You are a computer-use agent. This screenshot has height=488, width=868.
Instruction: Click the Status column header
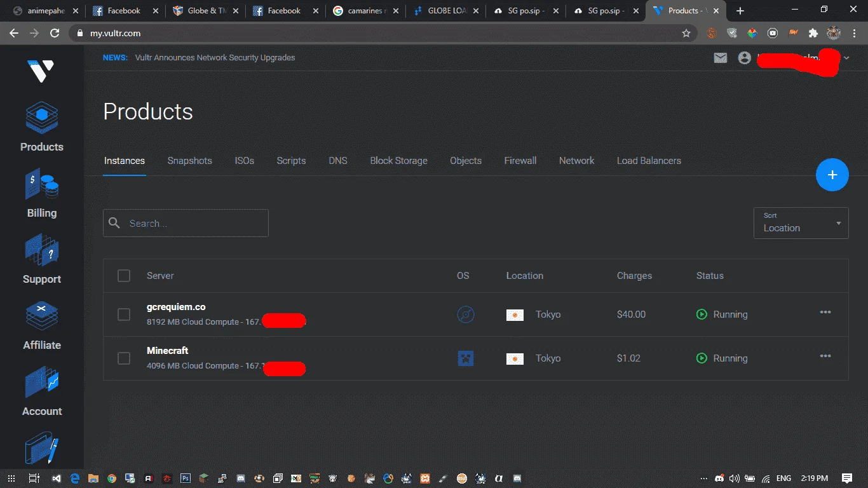710,276
